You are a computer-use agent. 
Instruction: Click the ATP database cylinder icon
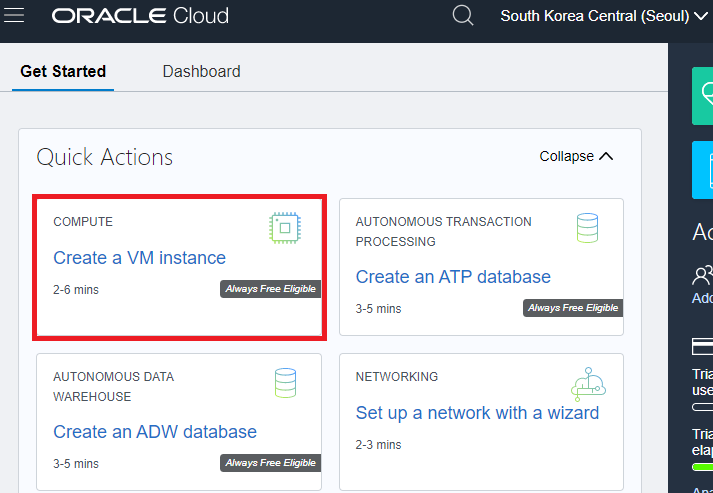point(587,228)
